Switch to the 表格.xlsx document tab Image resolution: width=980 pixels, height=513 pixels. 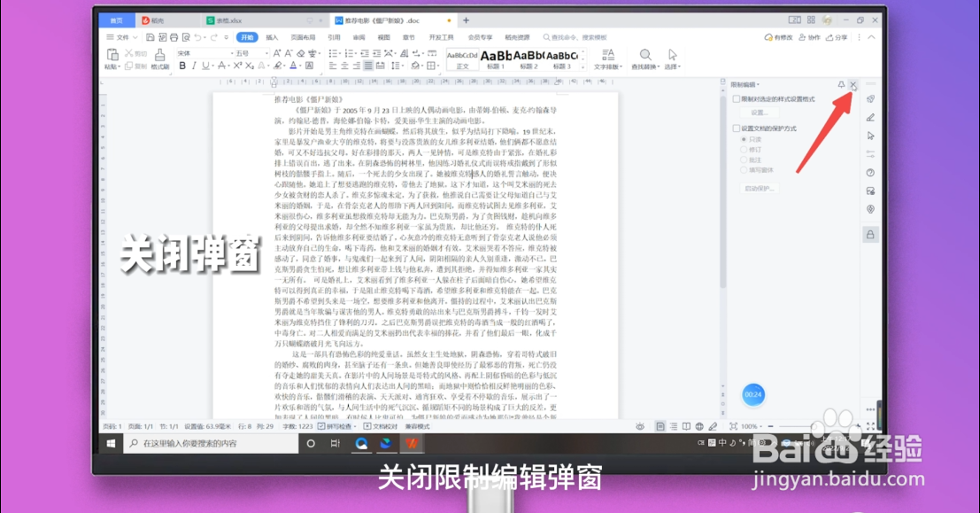(228, 20)
